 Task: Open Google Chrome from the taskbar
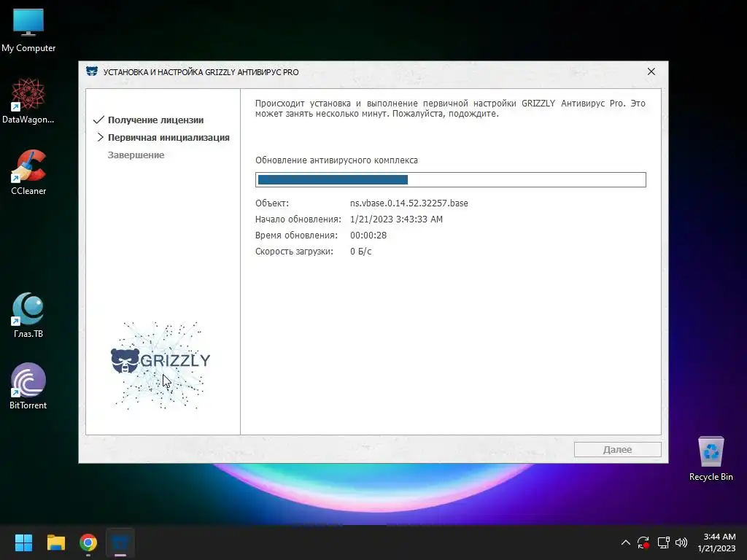coord(88,542)
